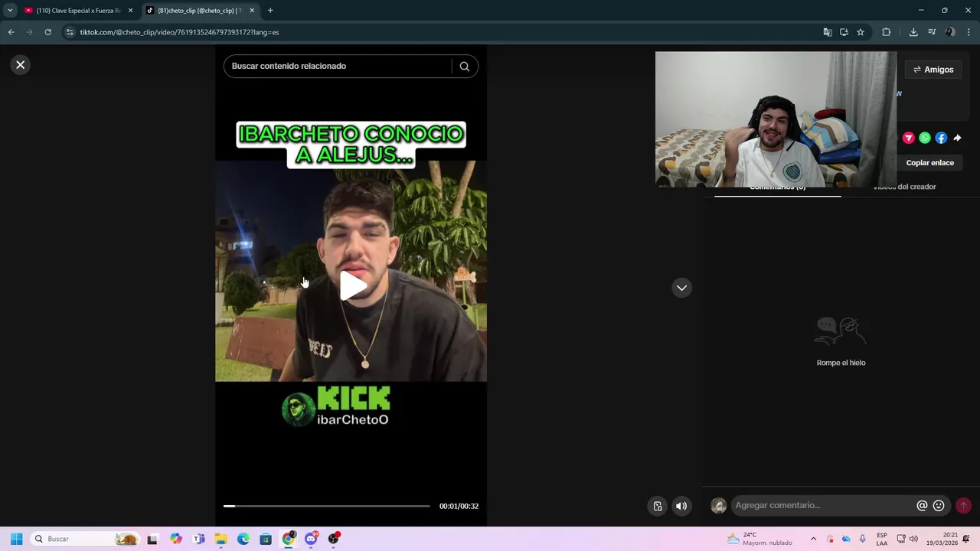Screen dimensions: 980x551
Task: Open the Amigos share button
Action: pos(933,70)
